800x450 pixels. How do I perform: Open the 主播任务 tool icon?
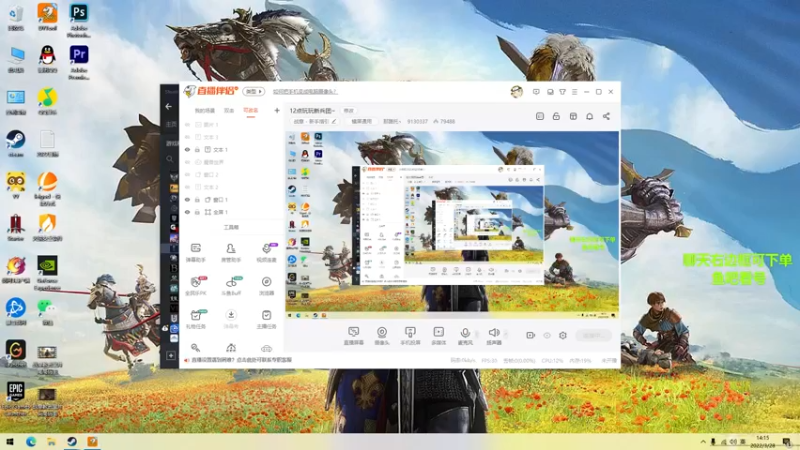266,319
